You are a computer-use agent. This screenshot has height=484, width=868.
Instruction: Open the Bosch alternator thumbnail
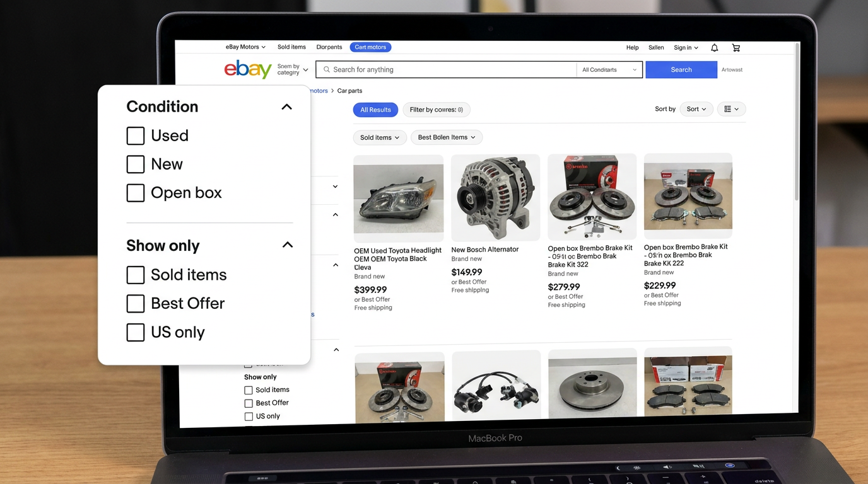(x=496, y=198)
